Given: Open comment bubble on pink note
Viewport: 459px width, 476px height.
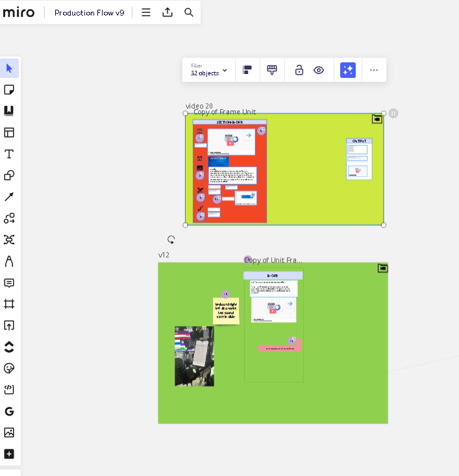Looking at the screenshot, I should click(292, 341).
